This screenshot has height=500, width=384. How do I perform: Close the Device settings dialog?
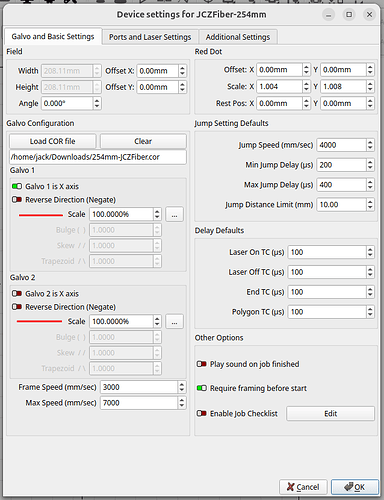[x=369, y=15]
